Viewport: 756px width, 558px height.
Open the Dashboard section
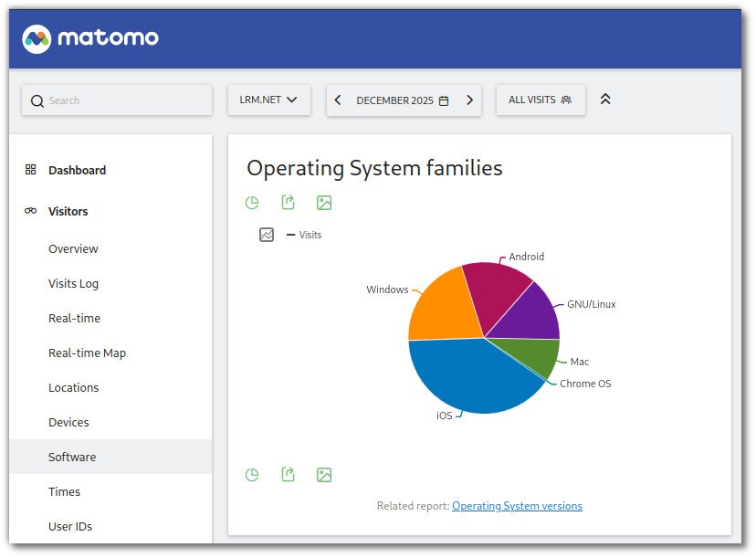pos(77,170)
